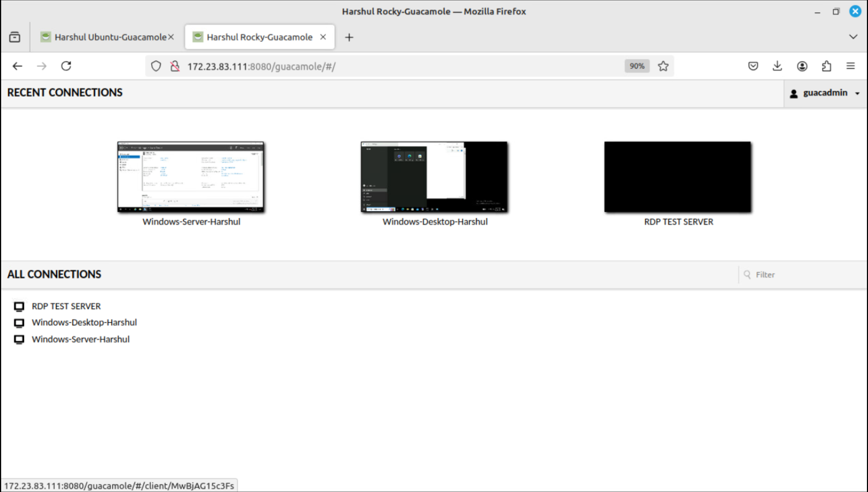Click the insecure connection padlock icon
Image resolution: width=868 pixels, height=492 pixels.
point(175,66)
